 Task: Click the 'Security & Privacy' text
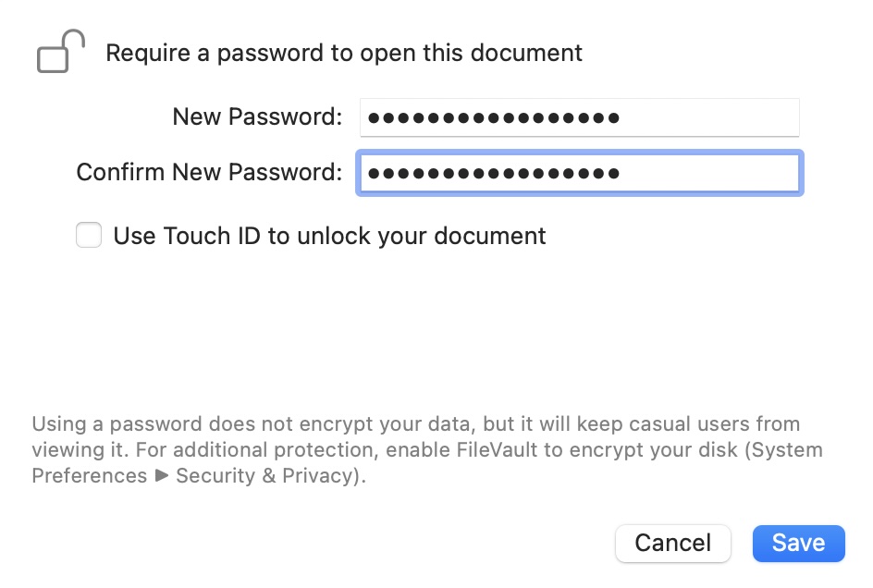[x=264, y=476]
